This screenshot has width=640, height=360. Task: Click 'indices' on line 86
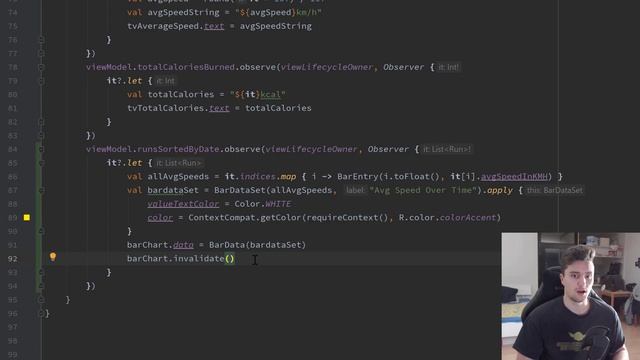pyautogui.click(x=258, y=176)
